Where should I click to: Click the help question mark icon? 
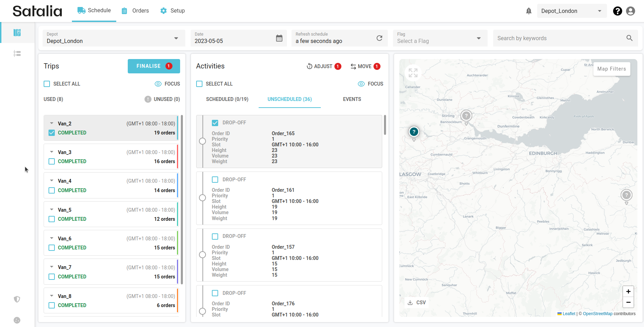617,11
